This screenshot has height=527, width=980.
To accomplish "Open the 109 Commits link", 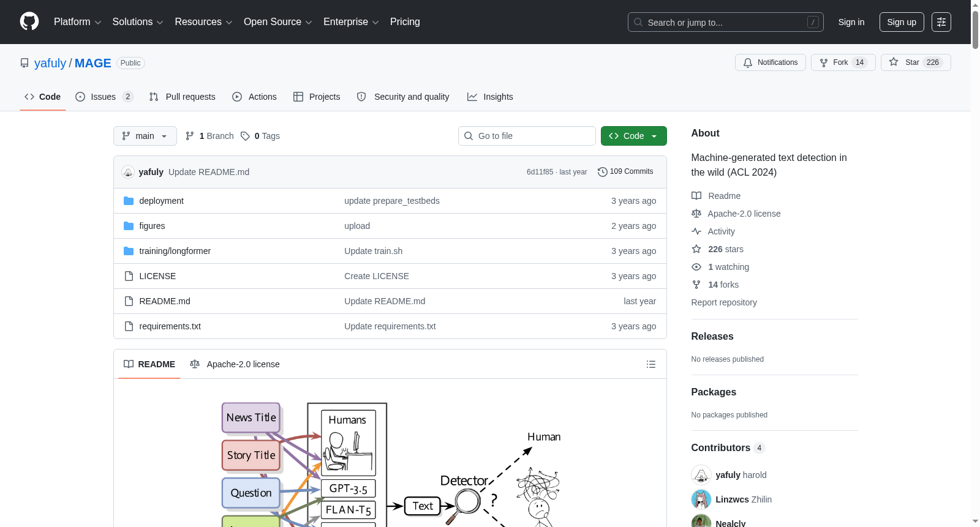I will tap(625, 172).
